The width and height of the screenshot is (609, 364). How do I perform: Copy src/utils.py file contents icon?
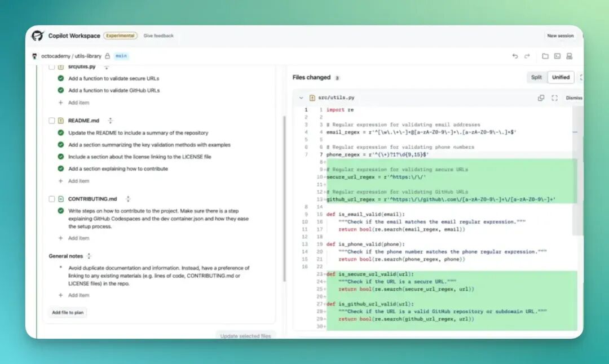541,98
